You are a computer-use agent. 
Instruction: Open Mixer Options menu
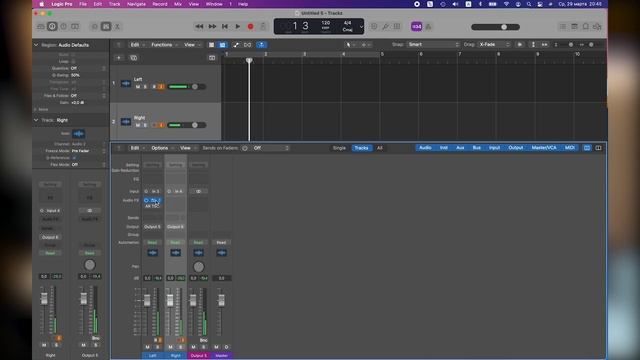click(162, 148)
